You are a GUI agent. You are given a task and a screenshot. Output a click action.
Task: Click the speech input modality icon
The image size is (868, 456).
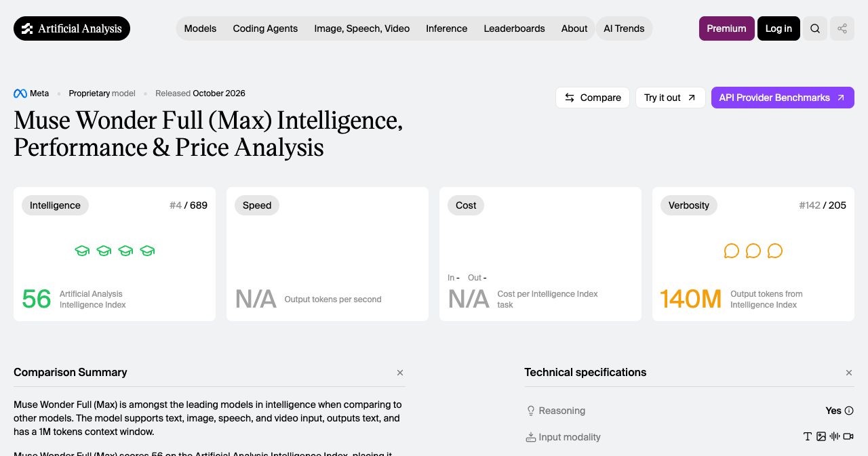(835, 437)
